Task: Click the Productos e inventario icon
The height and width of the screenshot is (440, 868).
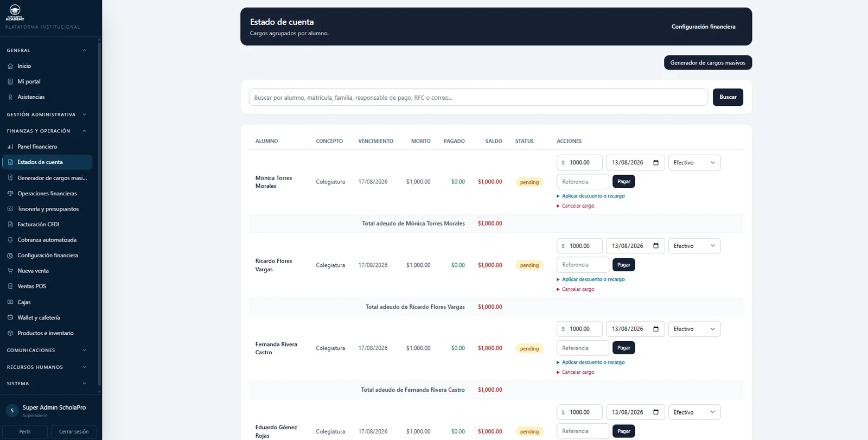Action: coord(10,333)
